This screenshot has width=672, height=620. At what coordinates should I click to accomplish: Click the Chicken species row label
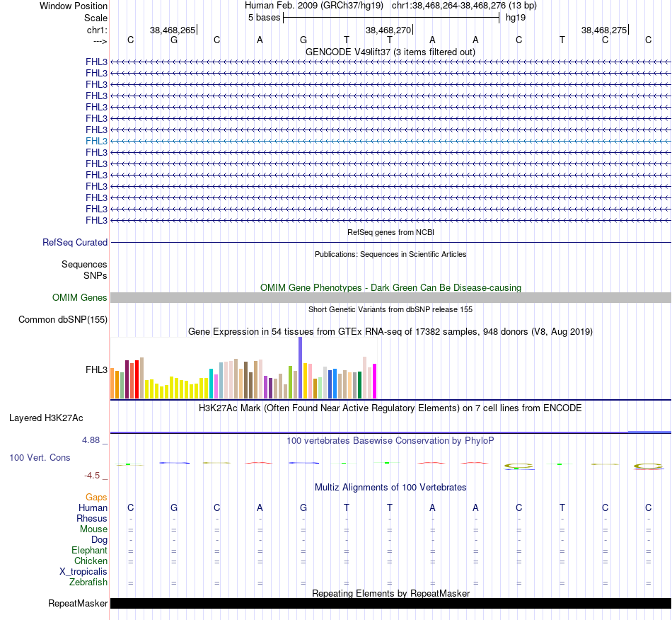click(x=91, y=561)
